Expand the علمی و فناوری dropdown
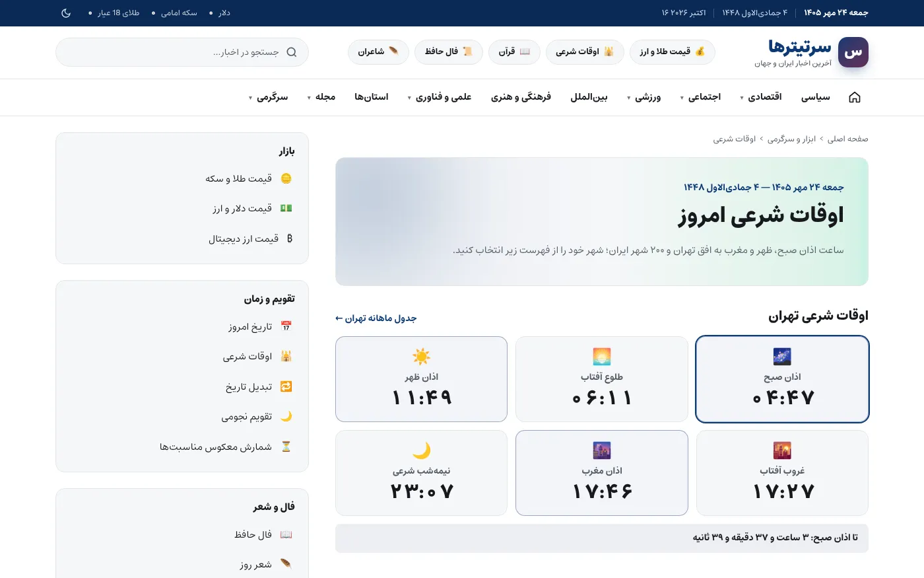Image resolution: width=924 pixels, height=578 pixels. coord(439,97)
